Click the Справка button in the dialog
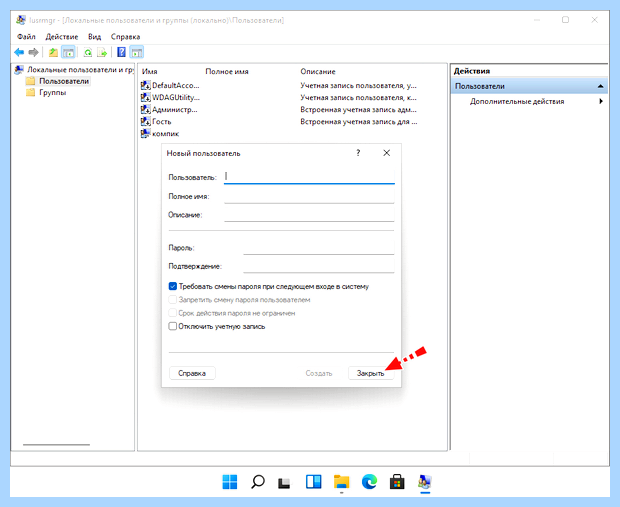The image size is (620, 507). pyautogui.click(x=192, y=373)
